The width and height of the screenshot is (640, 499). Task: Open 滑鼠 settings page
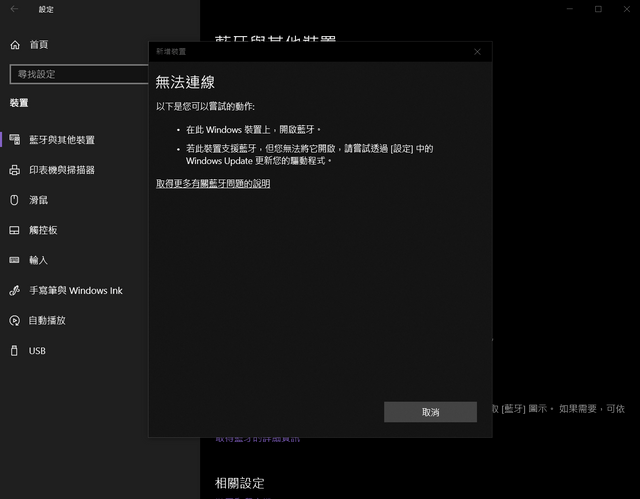coord(38,200)
